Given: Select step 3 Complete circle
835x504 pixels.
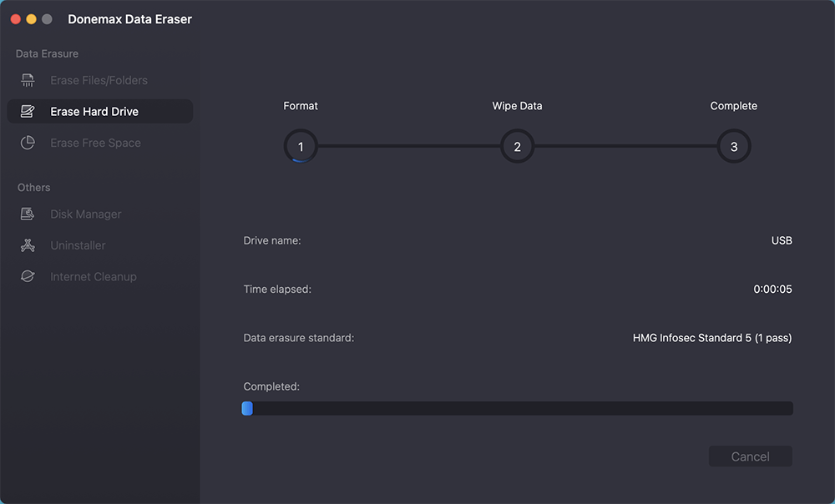Looking at the screenshot, I should point(733,145).
